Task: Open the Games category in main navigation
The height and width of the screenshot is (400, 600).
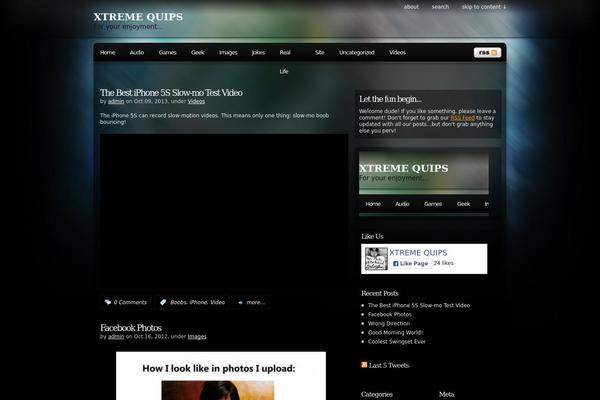Action: pyautogui.click(x=168, y=52)
